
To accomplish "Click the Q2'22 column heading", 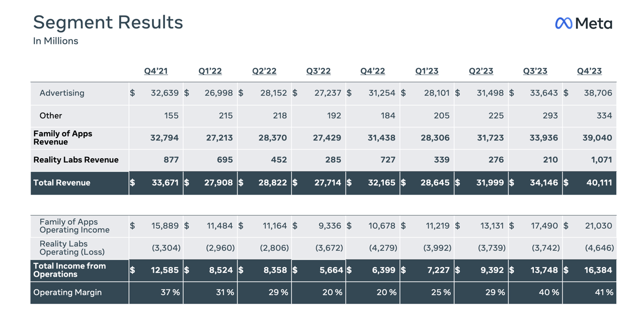I will tap(264, 71).
